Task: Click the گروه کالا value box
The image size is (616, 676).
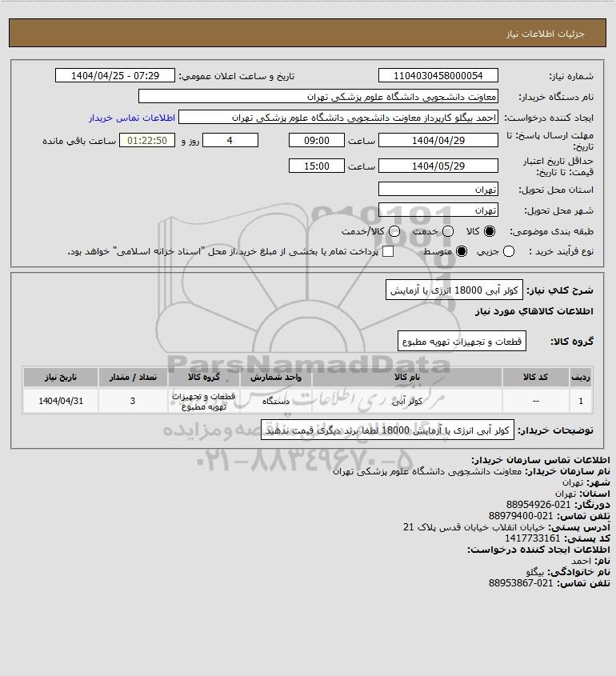Action: tap(462, 342)
